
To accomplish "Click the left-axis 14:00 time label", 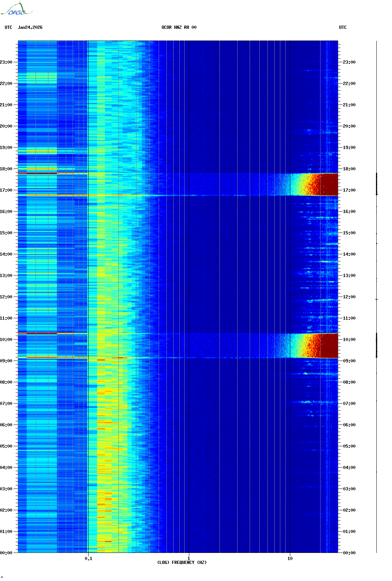I will 6,254.
